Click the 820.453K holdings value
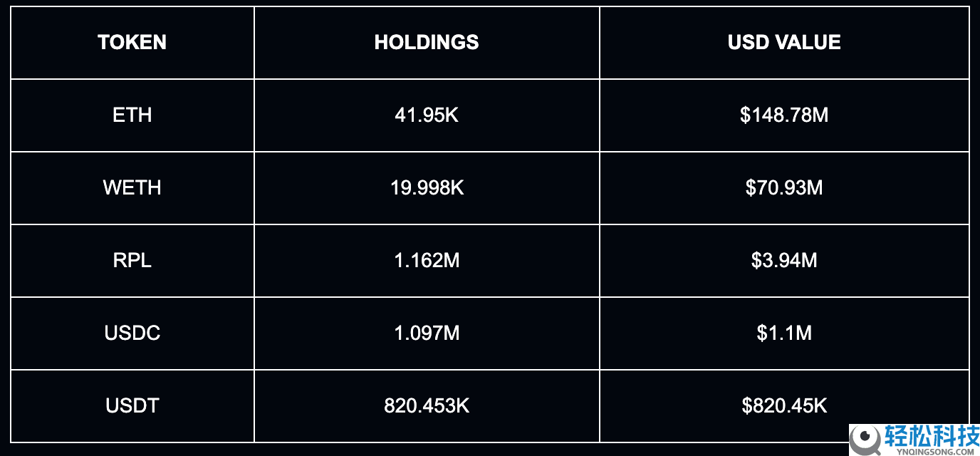This screenshot has height=456, width=980. click(427, 406)
